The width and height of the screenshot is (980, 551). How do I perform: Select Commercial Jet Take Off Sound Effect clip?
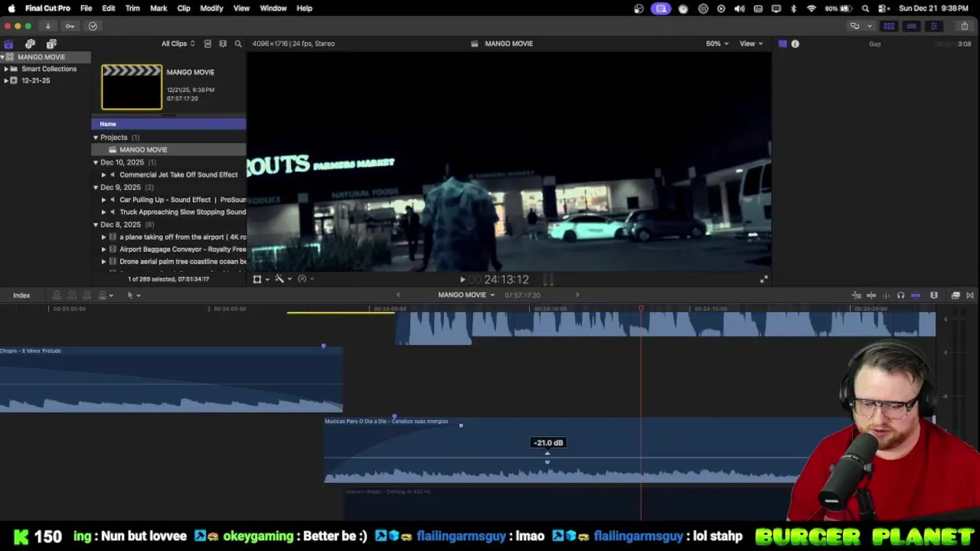tap(178, 174)
